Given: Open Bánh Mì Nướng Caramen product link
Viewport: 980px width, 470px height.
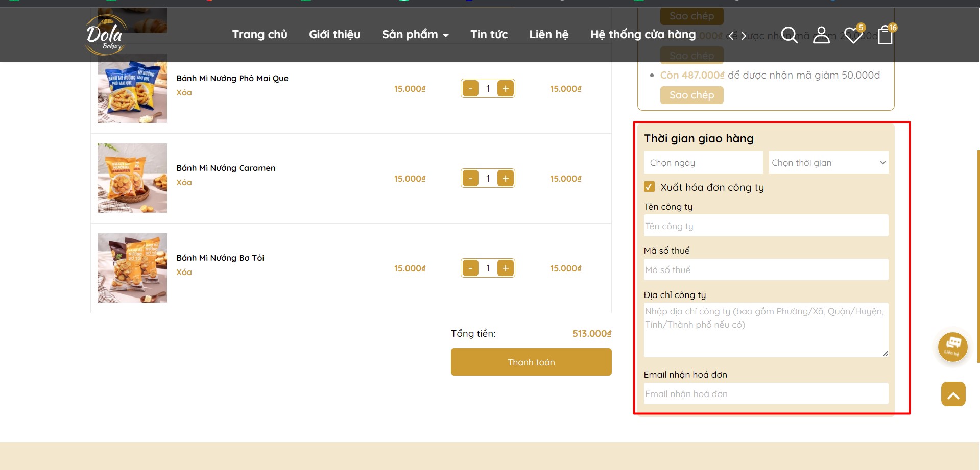Looking at the screenshot, I should point(226,168).
